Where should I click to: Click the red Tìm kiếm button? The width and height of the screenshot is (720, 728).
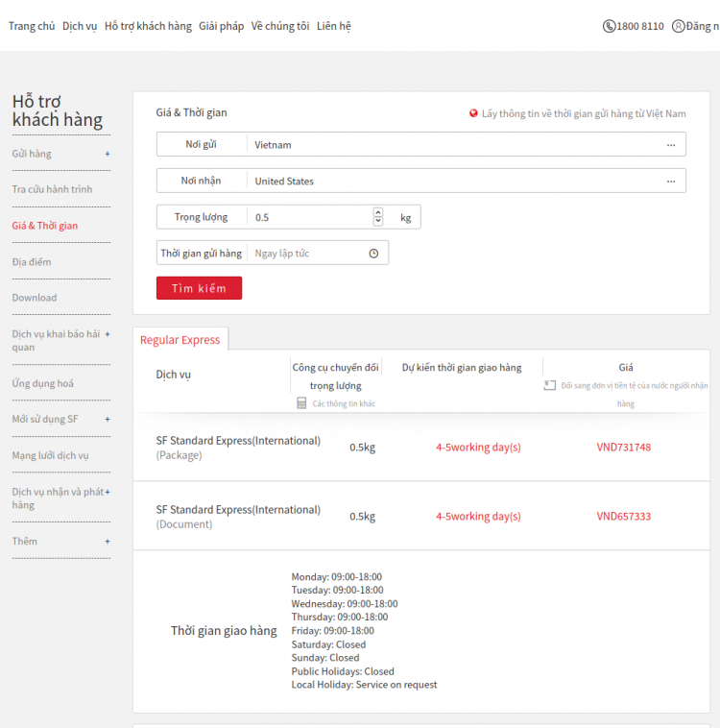(199, 288)
